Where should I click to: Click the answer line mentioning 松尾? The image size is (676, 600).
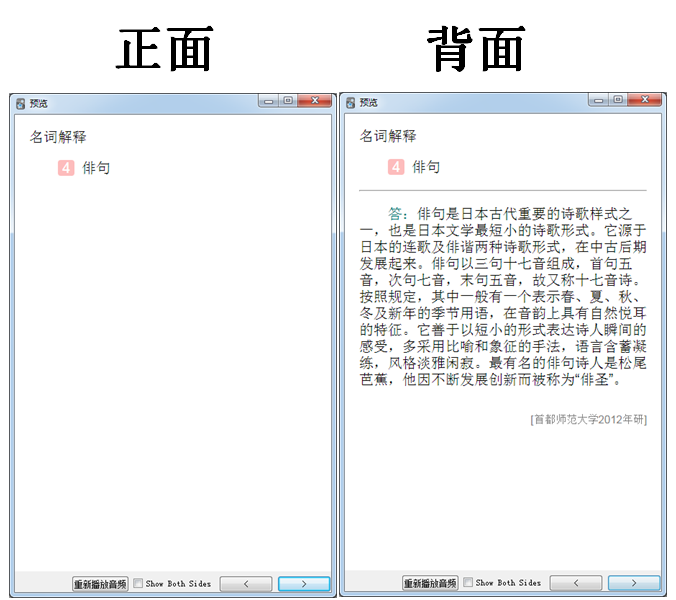pos(503,363)
